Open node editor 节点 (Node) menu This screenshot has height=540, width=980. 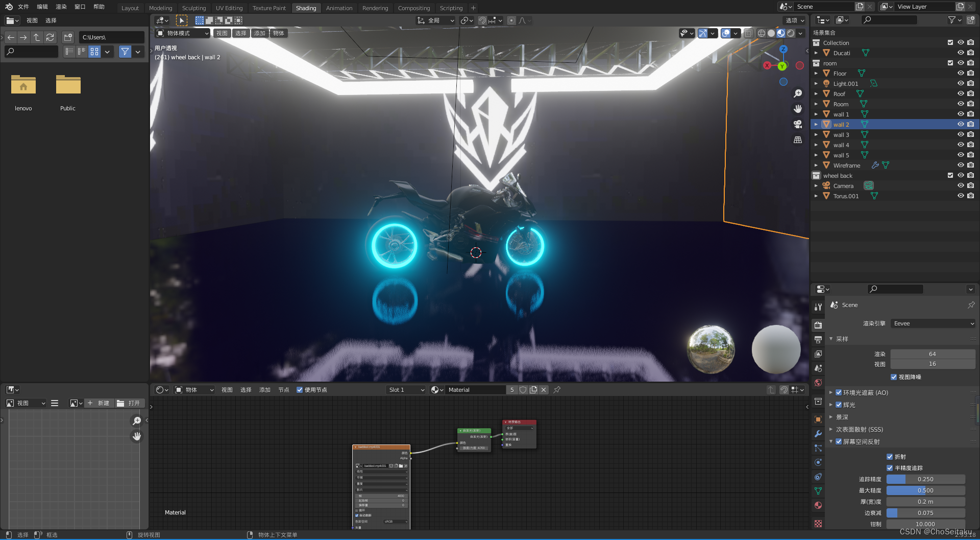click(284, 390)
